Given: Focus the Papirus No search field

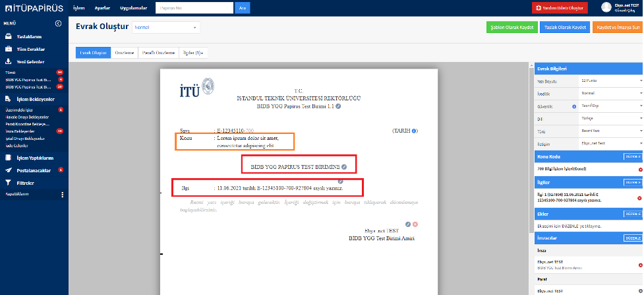Looking at the screenshot, I should coord(194,8).
